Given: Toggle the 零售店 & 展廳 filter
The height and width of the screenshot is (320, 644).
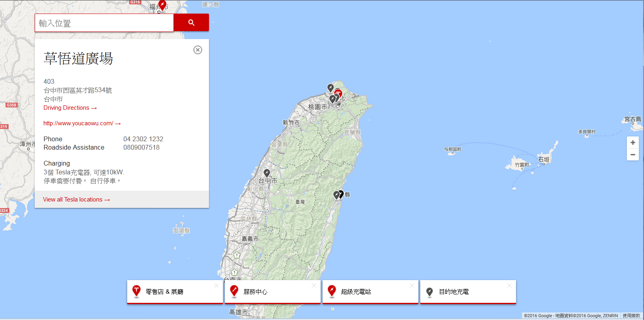Looking at the screenshot, I should pyautogui.click(x=175, y=292).
